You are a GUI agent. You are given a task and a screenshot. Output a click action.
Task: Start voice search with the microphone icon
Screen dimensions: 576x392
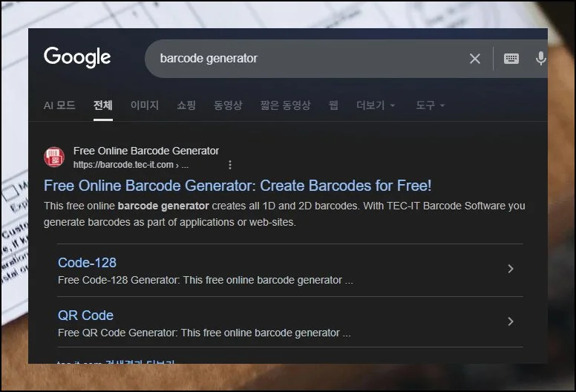pyautogui.click(x=540, y=59)
